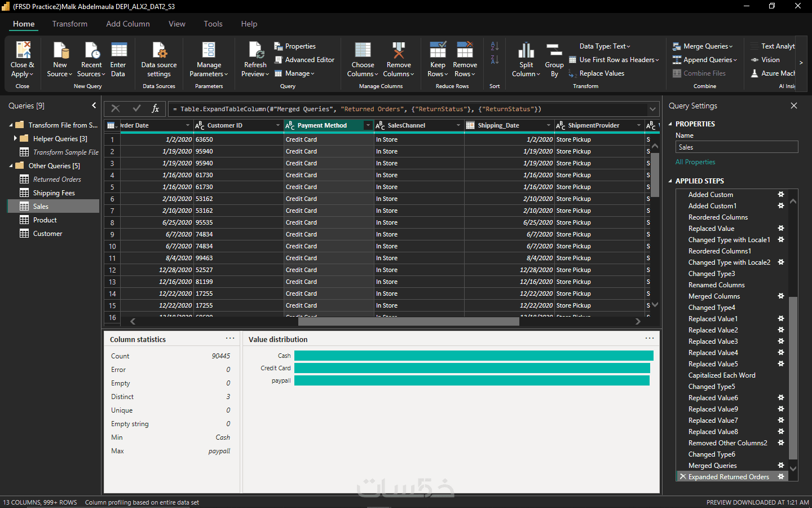Open settings gear for Merged Queries step
The width and height of the screenshot is (812, 508).
(x=781, y=465)
